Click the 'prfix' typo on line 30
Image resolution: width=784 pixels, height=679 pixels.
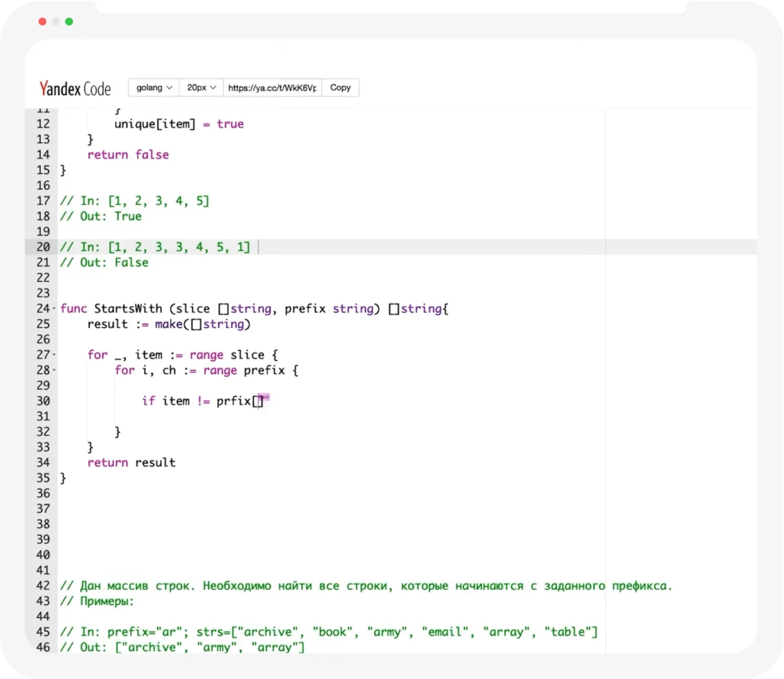(x=233, y=401)
